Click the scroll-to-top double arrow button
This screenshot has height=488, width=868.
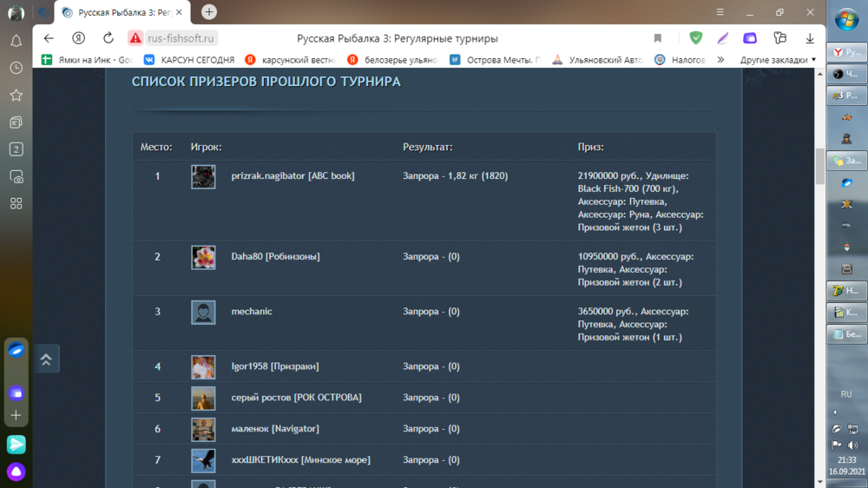[46, 359]
